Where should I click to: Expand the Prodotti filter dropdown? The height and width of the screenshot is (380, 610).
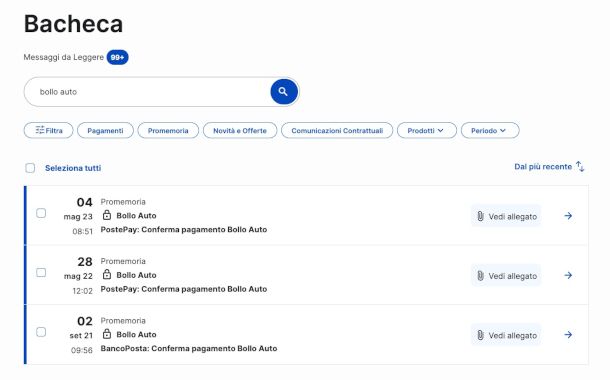coord(427,131)
